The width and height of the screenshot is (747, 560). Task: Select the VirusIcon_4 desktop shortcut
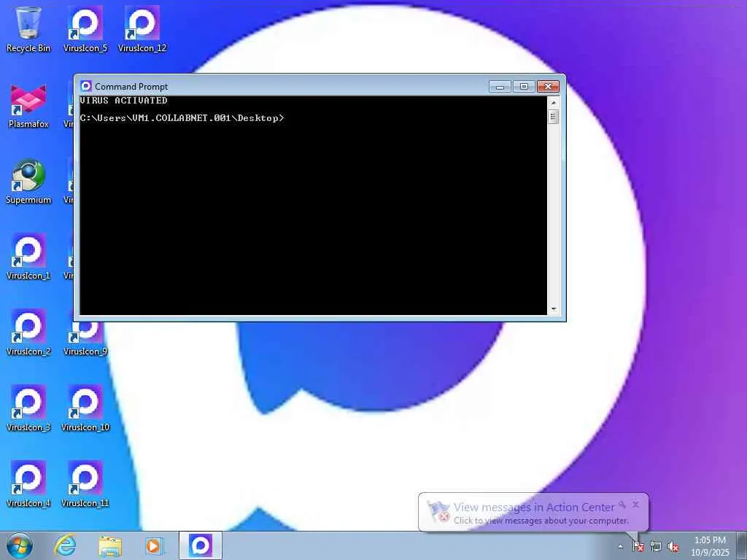[x=28, y=485]
